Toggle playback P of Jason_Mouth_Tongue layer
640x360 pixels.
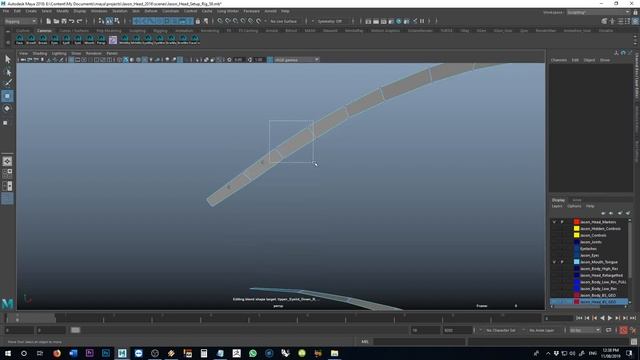[562, 262]
